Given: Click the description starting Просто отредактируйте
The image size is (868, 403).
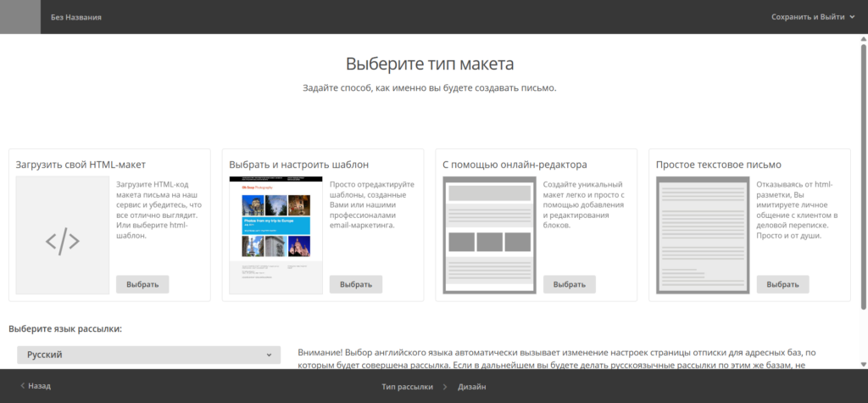Looking at the screenshot, I should pos(371,205).
